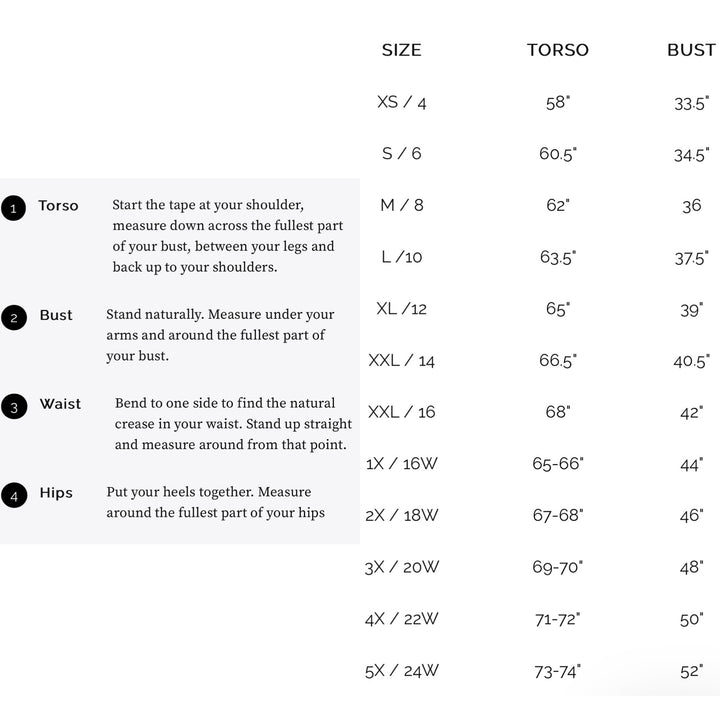Viewport: 720px width, 720px height.
Task: Select the SIZE column header
Action: (x=401, y=50)
